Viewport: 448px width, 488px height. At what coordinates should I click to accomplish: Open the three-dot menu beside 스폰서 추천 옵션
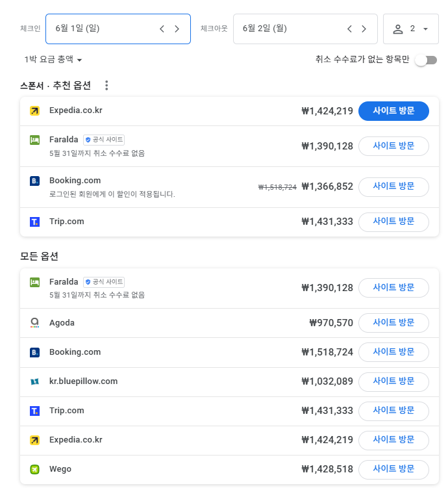click(106, 85)
